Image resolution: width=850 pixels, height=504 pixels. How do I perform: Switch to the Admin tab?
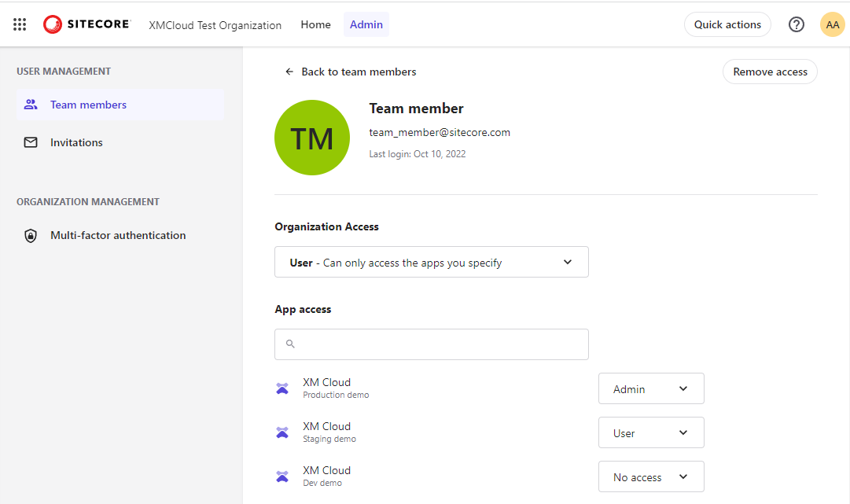(x=366, y=24)
